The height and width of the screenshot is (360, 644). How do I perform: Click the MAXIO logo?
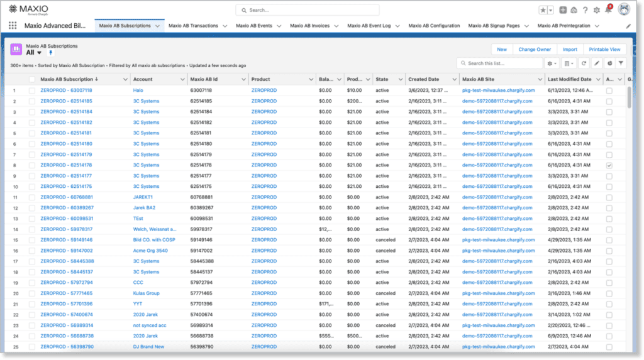click(28, 9)
